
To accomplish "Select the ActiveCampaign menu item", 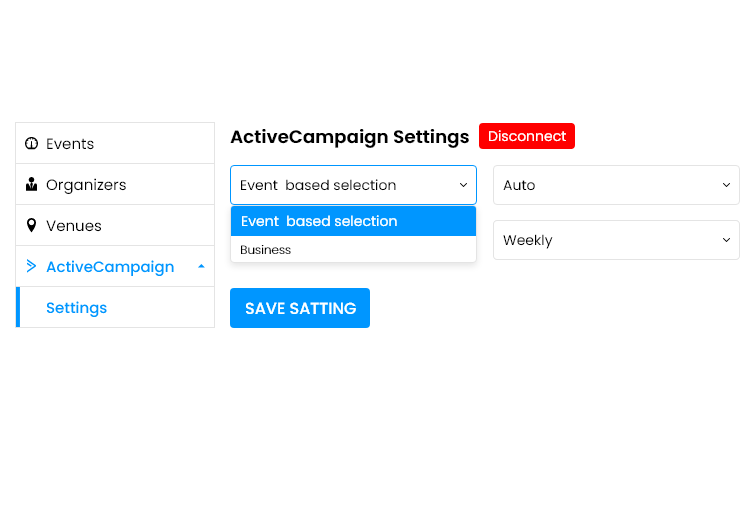I will pyautogui.click(x=115, y=266).
